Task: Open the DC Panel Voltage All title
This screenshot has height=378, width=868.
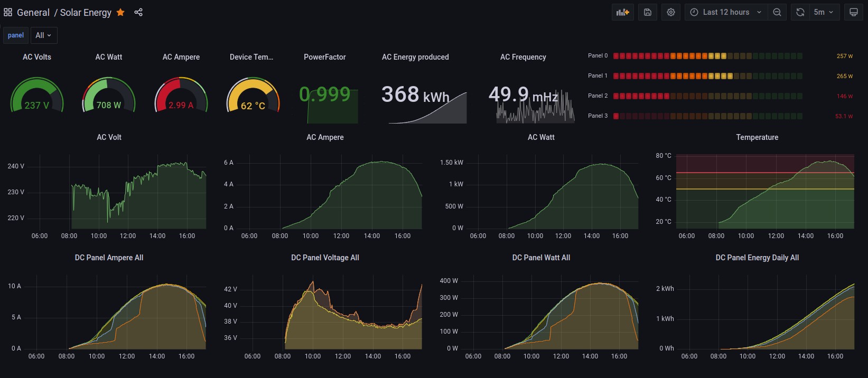Action: click(325, 258)
